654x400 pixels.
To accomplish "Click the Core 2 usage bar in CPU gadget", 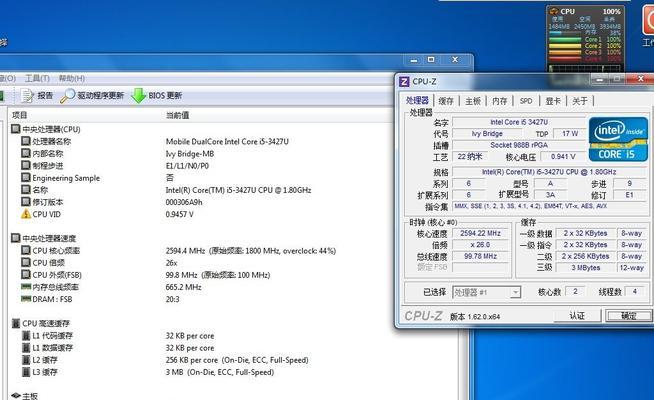I will 565,46.
